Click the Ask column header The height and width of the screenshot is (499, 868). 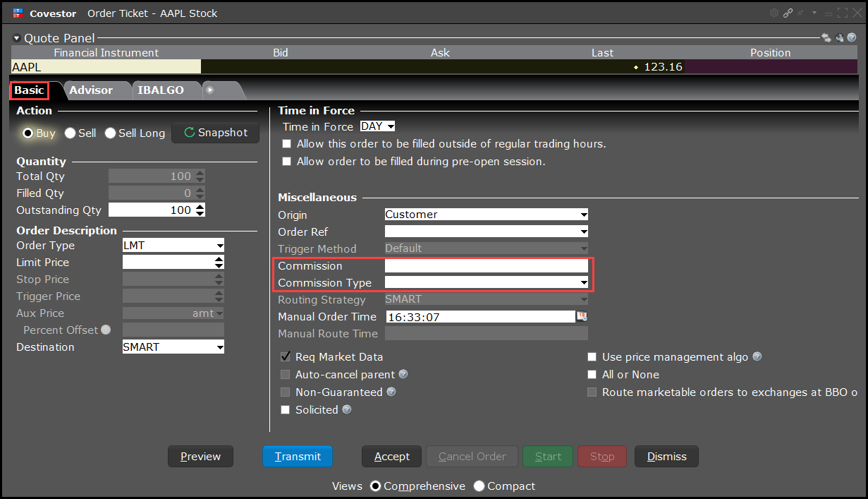pyautogui.click(x=440, y=53)
